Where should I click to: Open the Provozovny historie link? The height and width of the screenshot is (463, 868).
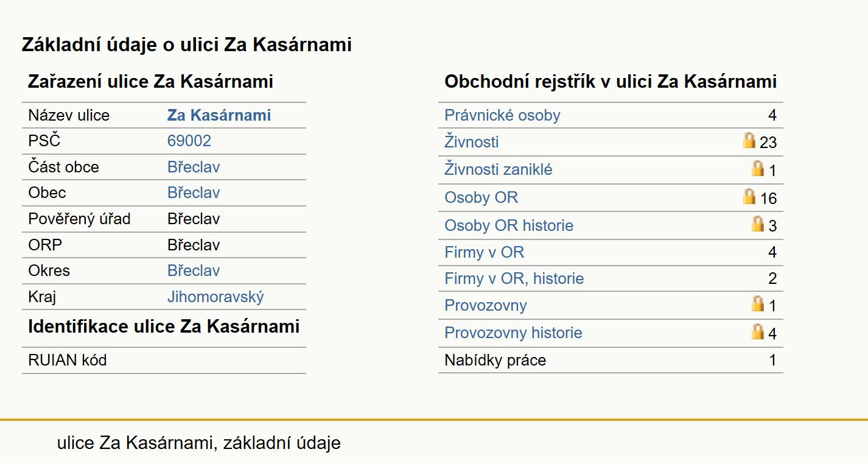pyautogui.click(x=513, y=333)
